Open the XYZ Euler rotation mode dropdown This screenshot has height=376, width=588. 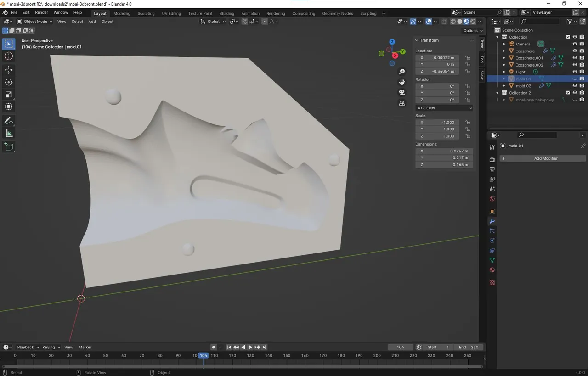tap(444, 108)
